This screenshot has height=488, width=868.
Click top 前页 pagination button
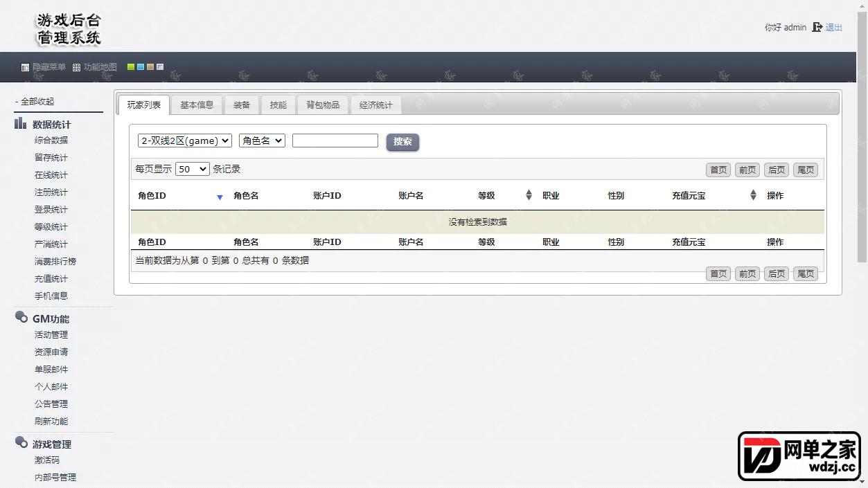tap(747, 170)
